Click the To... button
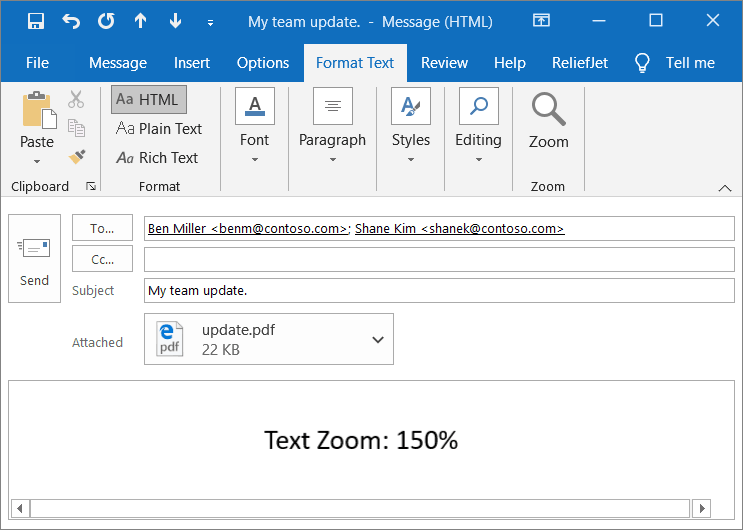The height and width of the screenshot is (530, 743). 102,228
